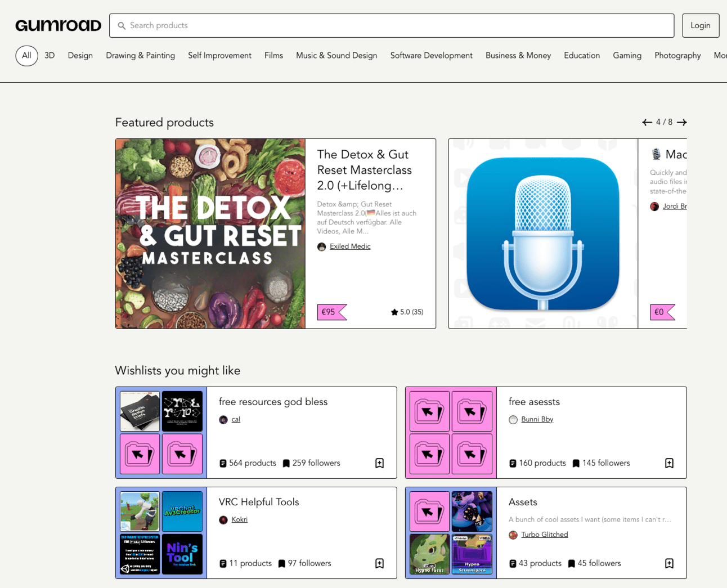The width and height of the screenshot is (727, 588).
Task: Click 'The Detox & Gut Reset Masterclass' title
Action: coord(365,170)
